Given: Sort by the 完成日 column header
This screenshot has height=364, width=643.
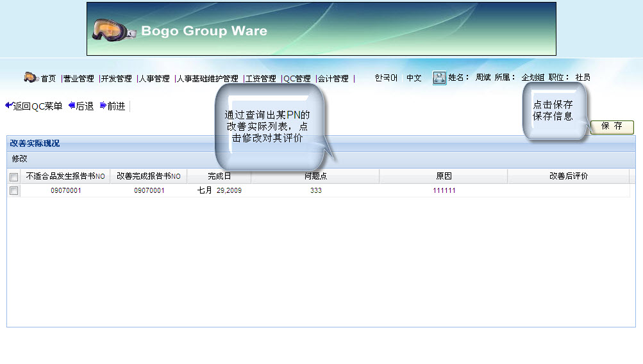Looking at the screenshot, I should click(219, 176).
